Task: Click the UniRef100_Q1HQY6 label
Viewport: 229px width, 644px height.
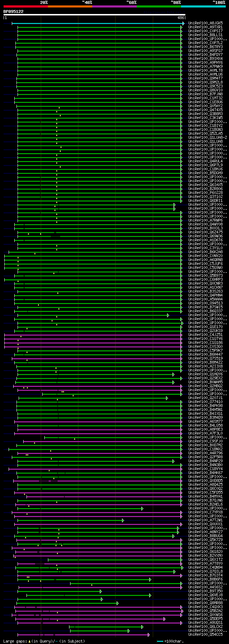Action: (x=205, y=374)
